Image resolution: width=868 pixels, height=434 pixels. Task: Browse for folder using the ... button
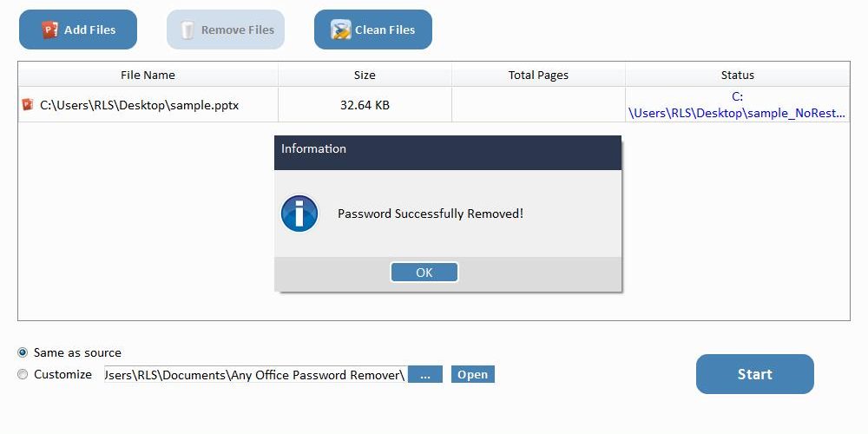425,374
